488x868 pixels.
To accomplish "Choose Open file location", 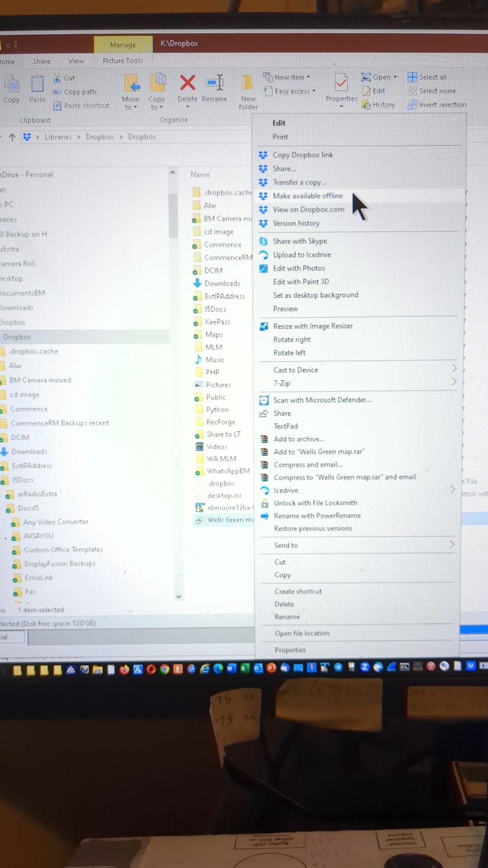I will point(302,633).
